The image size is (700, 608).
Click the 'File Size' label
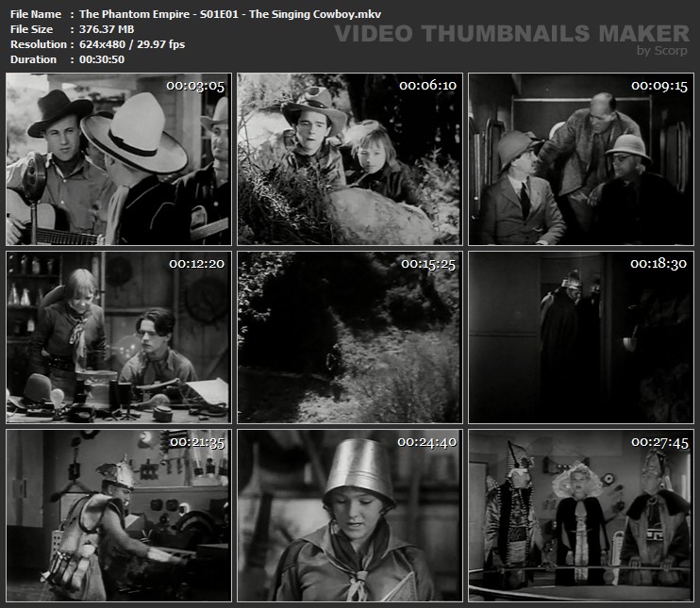tap(31, 29)
